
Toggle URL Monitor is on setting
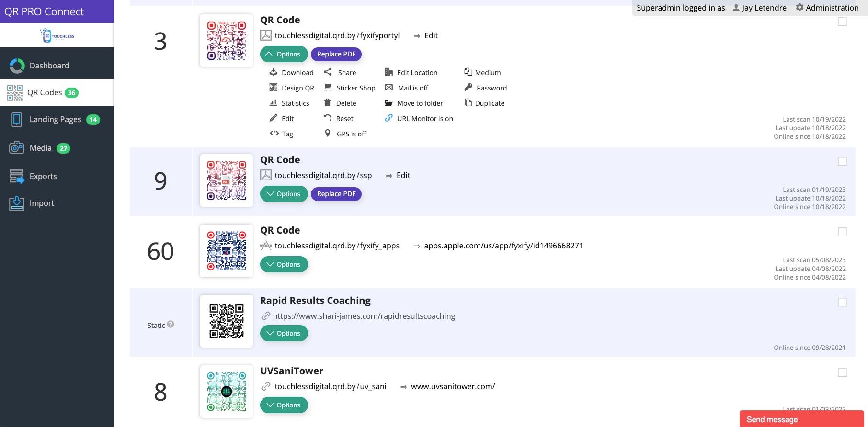point(419,119)
